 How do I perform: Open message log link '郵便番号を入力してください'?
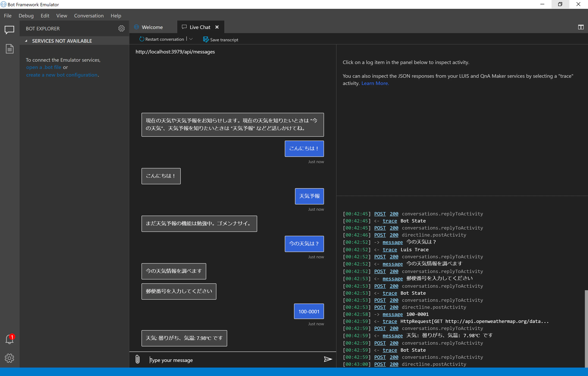click(x=393, y=279)
